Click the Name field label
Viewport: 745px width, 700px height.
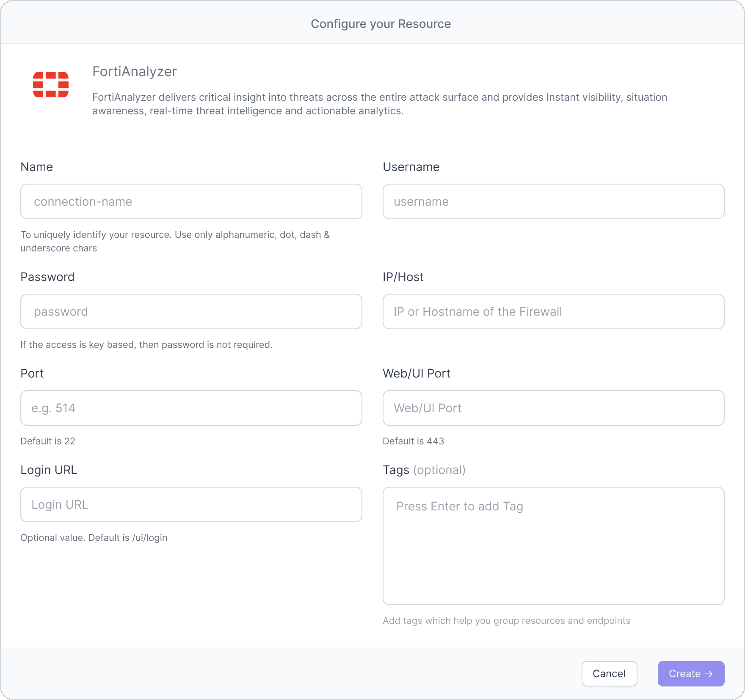37,167
